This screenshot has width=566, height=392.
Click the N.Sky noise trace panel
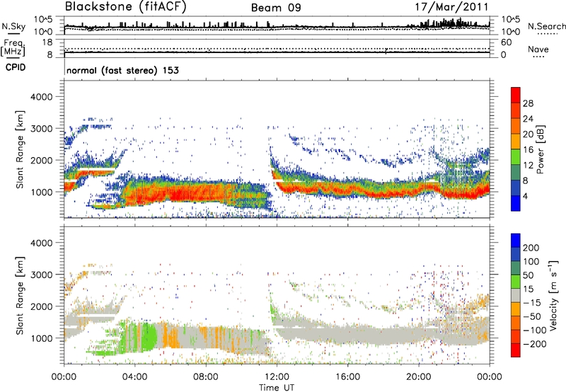coord(277,25)
